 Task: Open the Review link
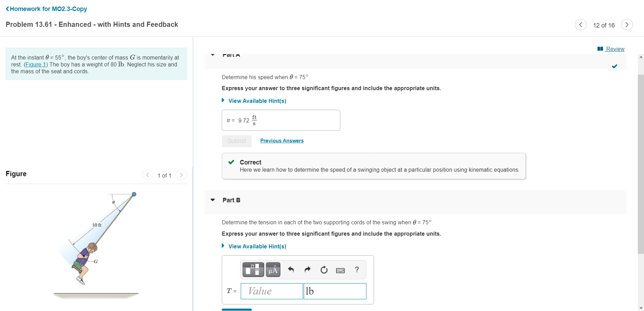click(x=611, y=49)
